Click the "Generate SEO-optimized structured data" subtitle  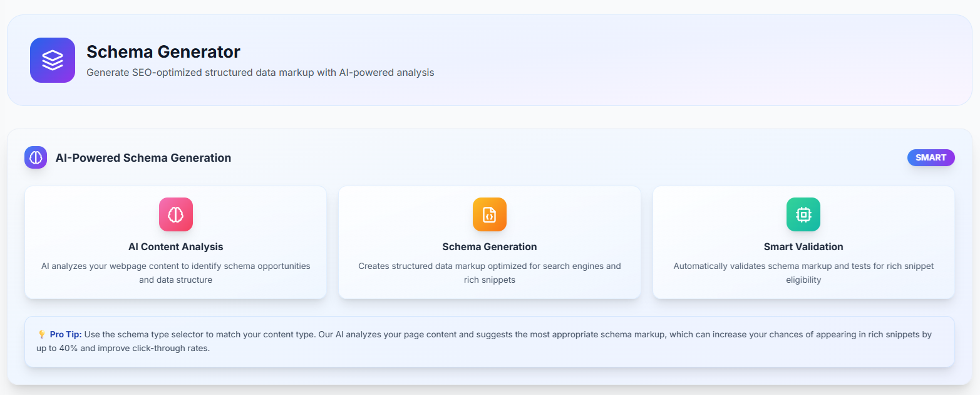click(x=260, y=73)
